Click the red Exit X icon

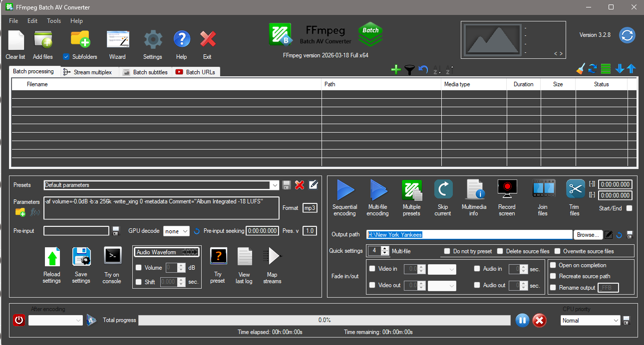[208, 39]
